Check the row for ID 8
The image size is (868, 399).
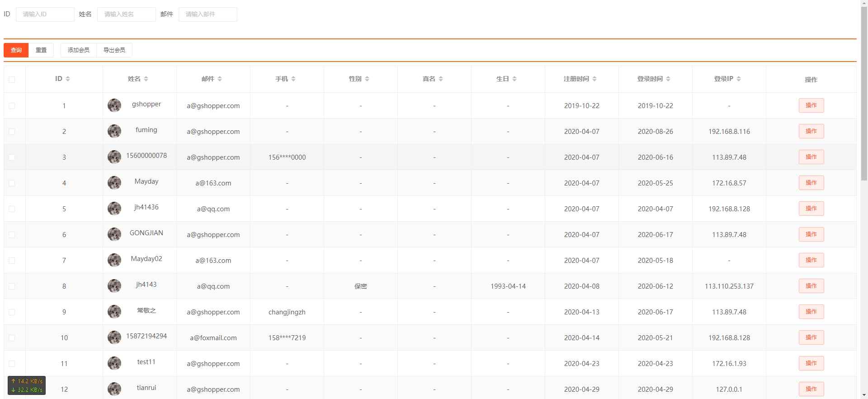coord(12,286)
